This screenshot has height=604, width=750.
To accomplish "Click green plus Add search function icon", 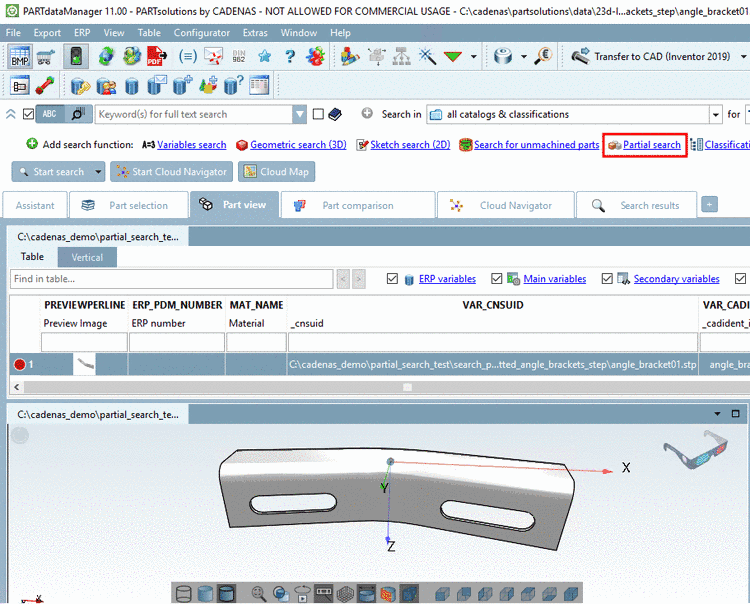I will coord(32,144).
